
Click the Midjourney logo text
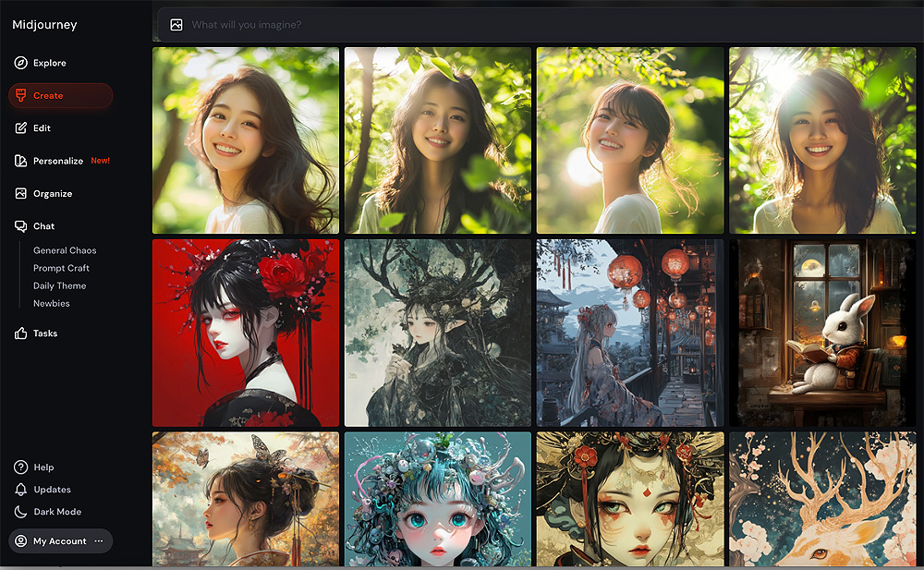pos(44,25)
